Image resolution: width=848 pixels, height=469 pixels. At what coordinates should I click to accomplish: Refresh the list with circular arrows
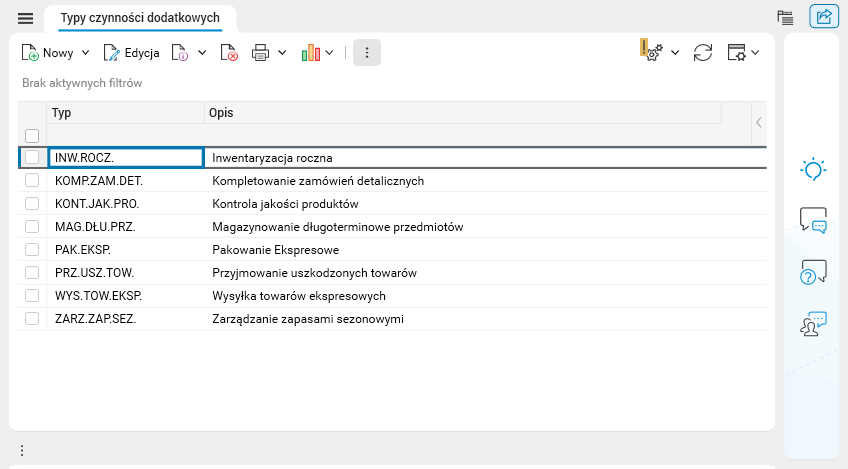(703, 52)
